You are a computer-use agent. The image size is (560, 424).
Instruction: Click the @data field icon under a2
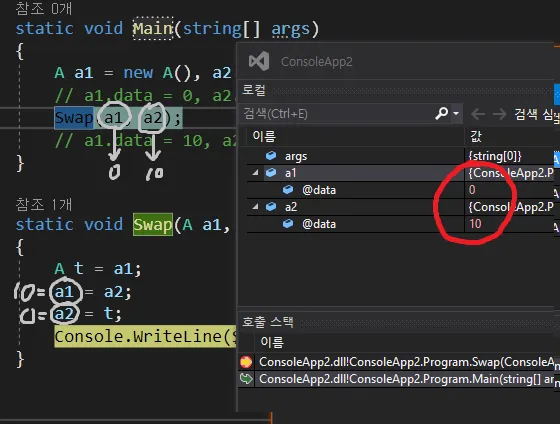pyautogui.click(x=288, y=224)
